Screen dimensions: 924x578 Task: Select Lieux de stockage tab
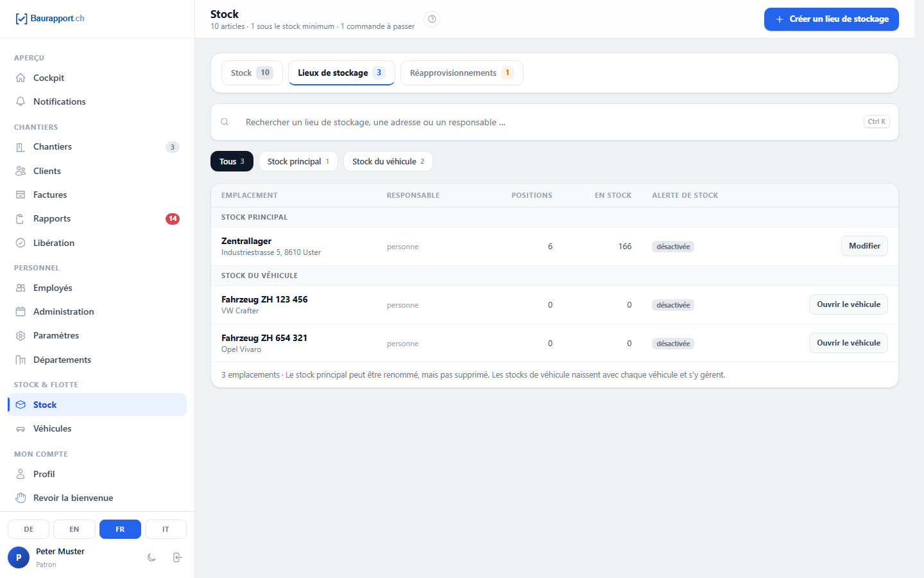click(x=341, y=73)
